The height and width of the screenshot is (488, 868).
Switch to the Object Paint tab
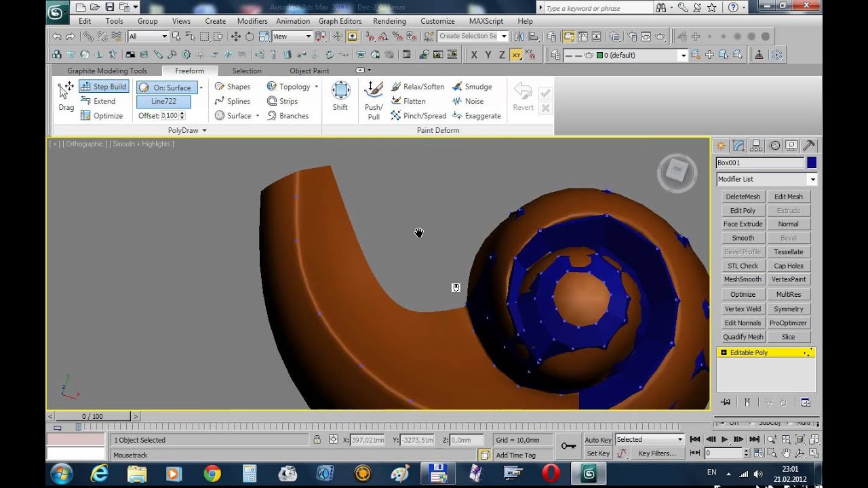[309, 70]
